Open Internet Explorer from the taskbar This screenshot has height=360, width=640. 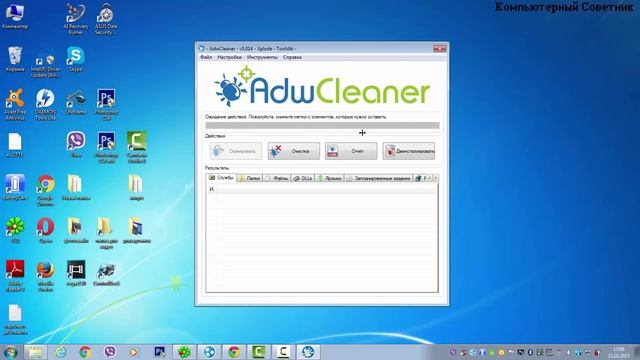coord(60,352)
